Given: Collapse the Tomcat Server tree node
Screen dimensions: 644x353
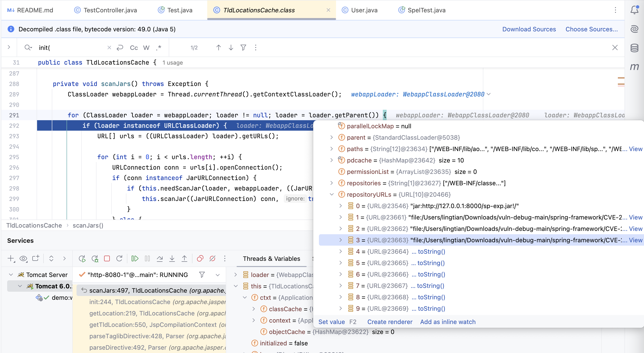Looking at the screenshot, I should (x=11, y=275).
